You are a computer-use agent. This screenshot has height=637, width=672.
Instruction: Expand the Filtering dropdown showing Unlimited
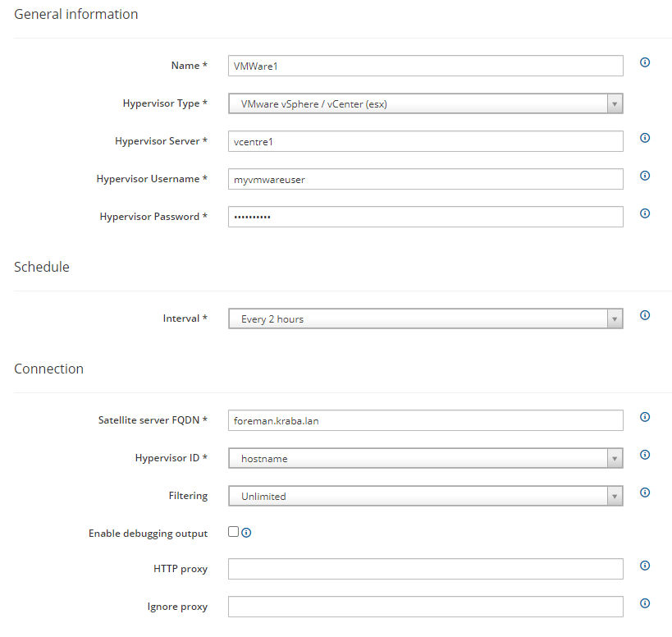click(x=426, y=496)
